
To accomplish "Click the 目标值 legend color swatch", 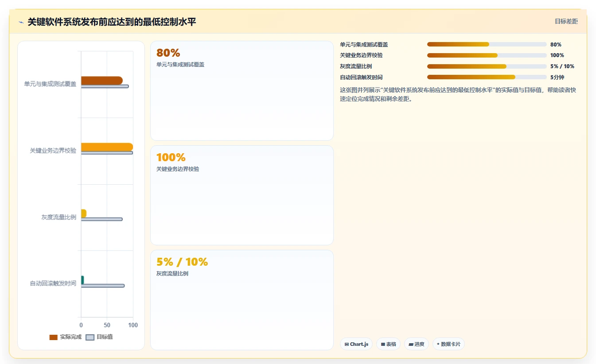I will coord(90,337).
